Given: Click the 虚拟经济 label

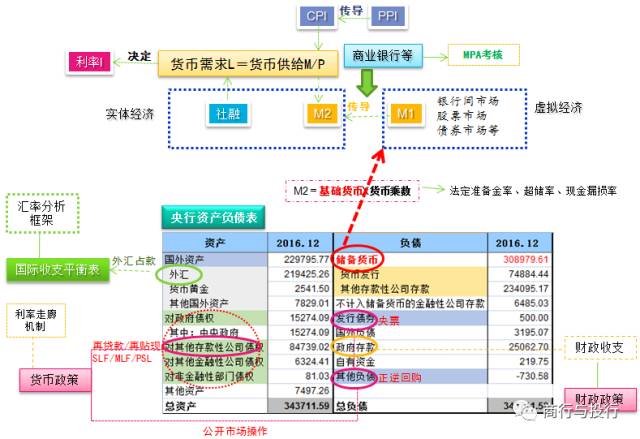Looking at the screenshot, I should coord(558,108).
